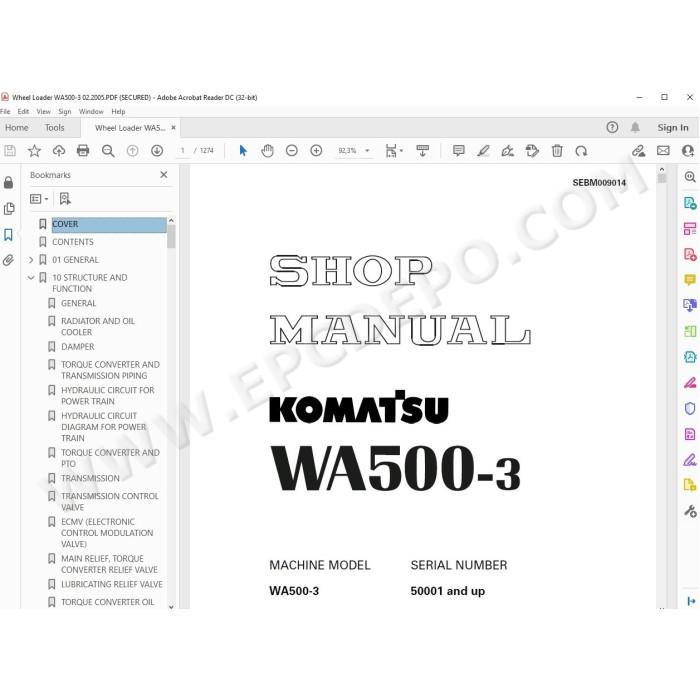Toggle the Bookmarks panel icon

(8, 235)
